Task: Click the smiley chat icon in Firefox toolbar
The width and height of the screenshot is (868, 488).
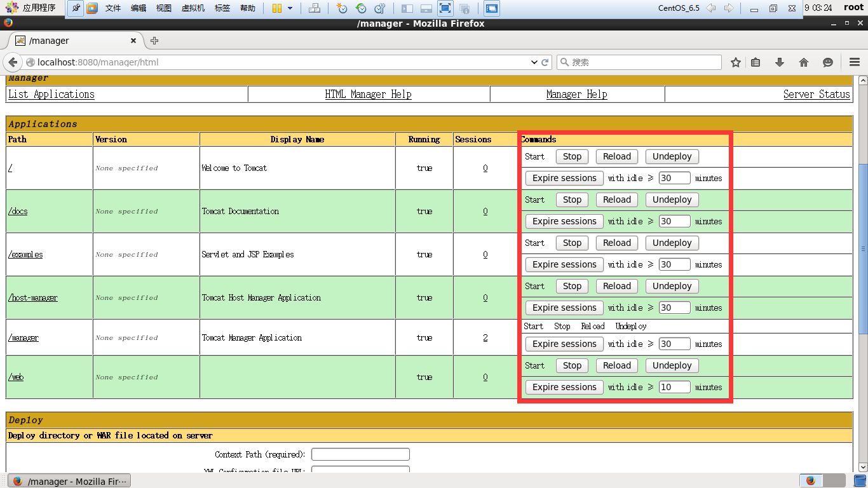Action: pos(828,62)
